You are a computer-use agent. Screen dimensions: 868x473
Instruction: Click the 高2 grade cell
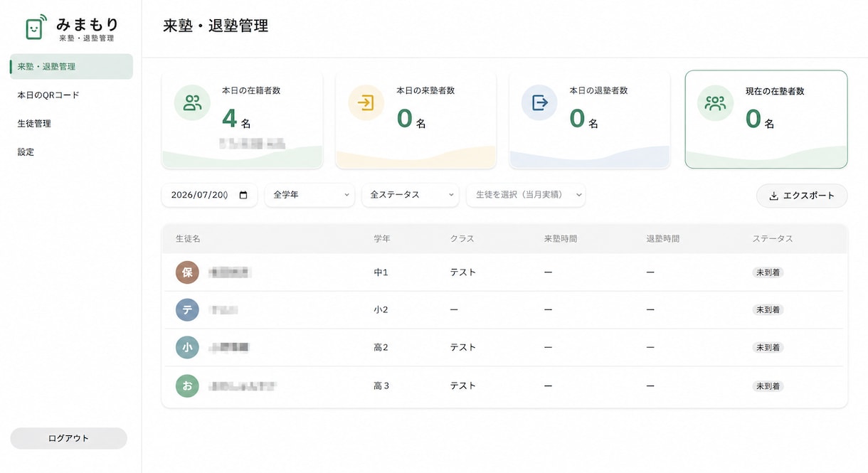pyautogui.click(x=381, y=347)
